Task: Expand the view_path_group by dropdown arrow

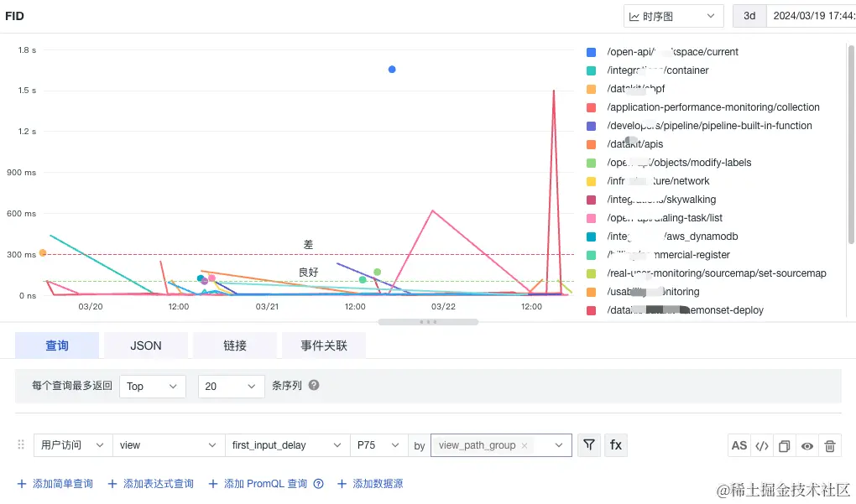Action: pos(559,445)
